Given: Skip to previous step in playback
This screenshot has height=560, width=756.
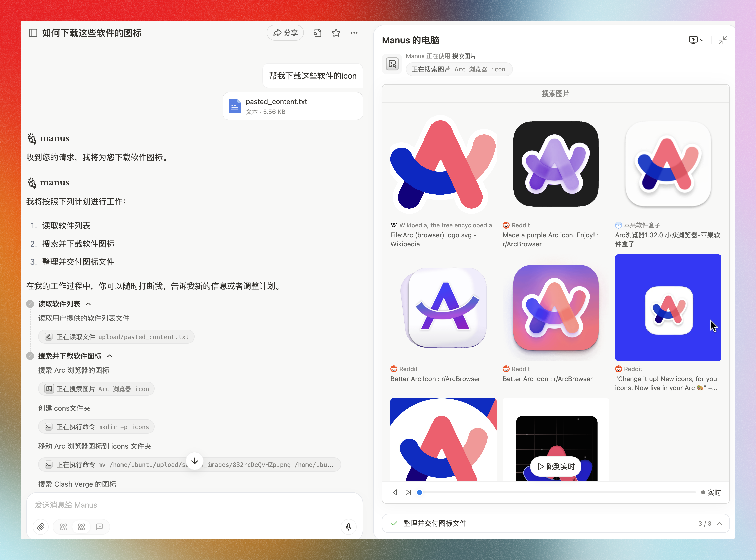Looking at the screenshot, I should tap(394, 493).
